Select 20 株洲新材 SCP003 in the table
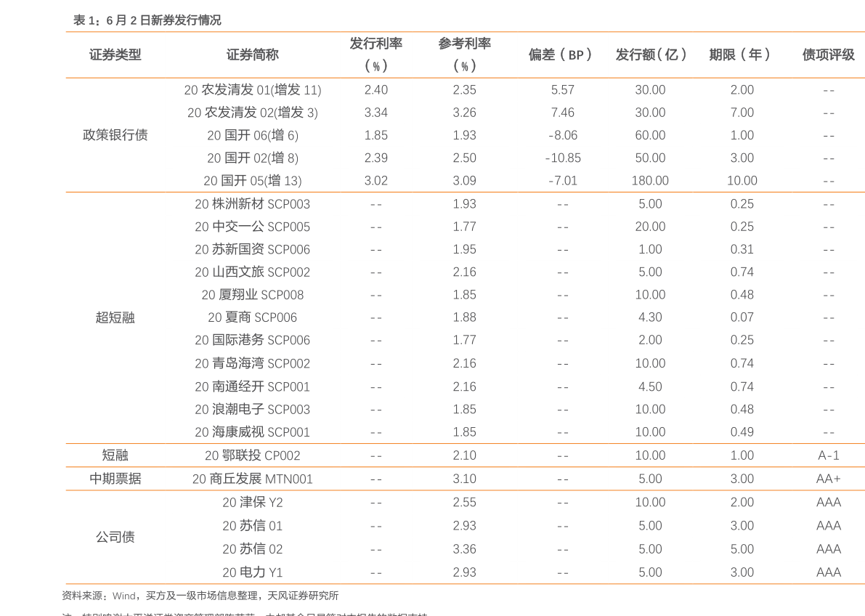The width and height of the screenshot is (865, 616). pos(252,204)
